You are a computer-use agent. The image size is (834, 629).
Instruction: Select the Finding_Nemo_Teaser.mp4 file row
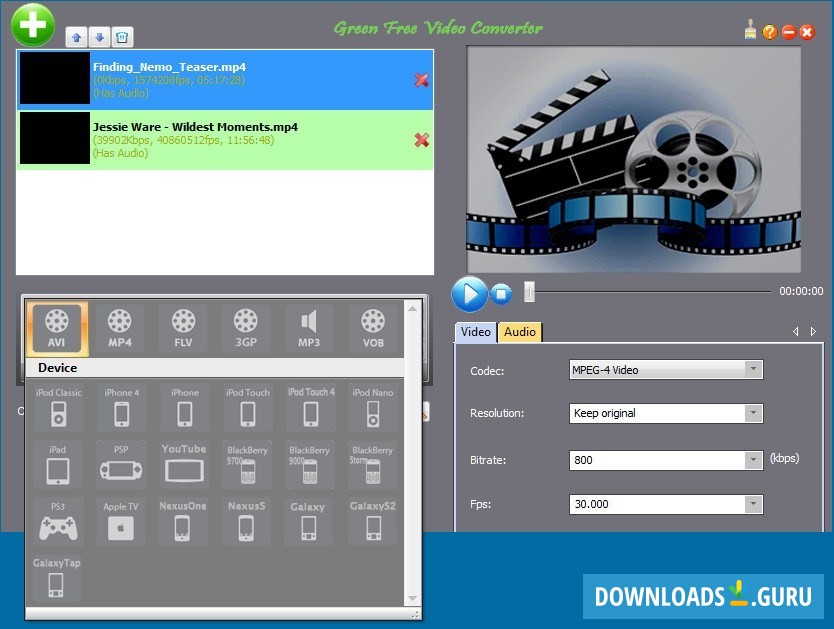click(x=225, y=80)
